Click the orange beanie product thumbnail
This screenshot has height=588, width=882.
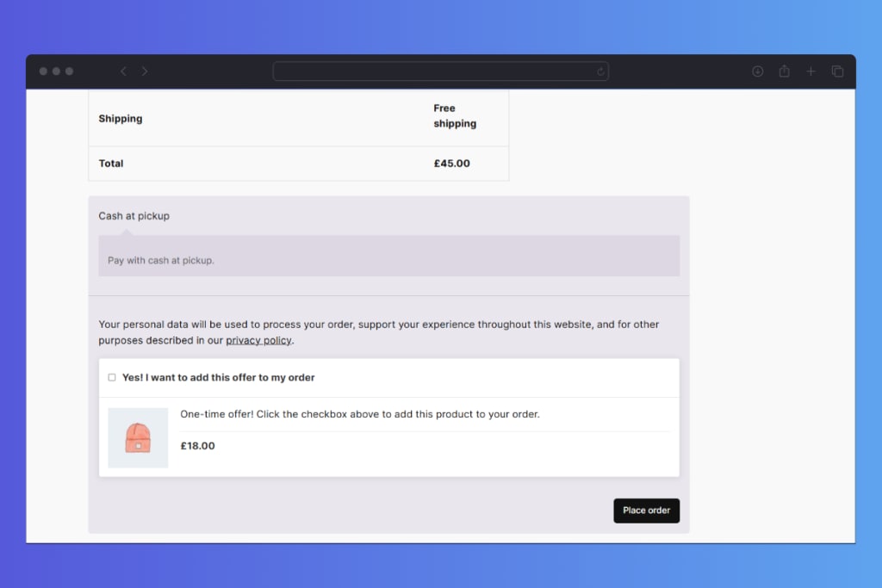coord(138,438)
